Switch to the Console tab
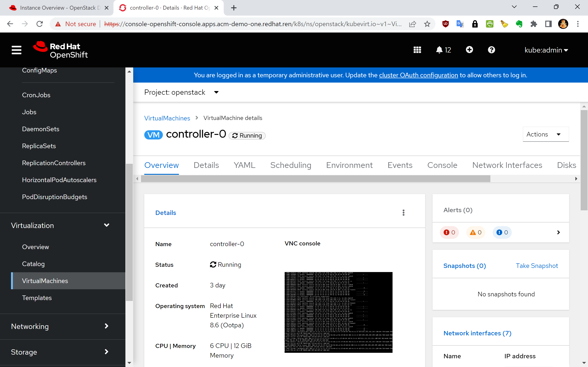Screen dimensions: 588x367 [x=442, y=165]
